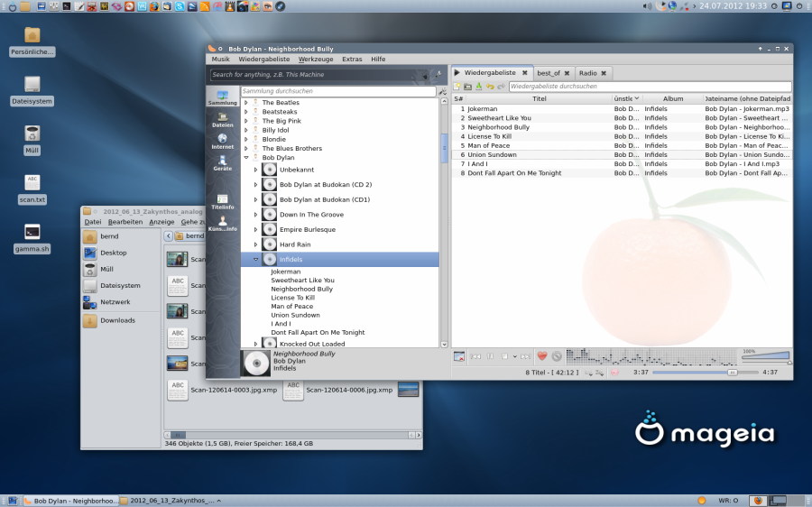The image size is (812, 507).
Task: Open global search settings wrench icon
Action: tap(438, 75)
